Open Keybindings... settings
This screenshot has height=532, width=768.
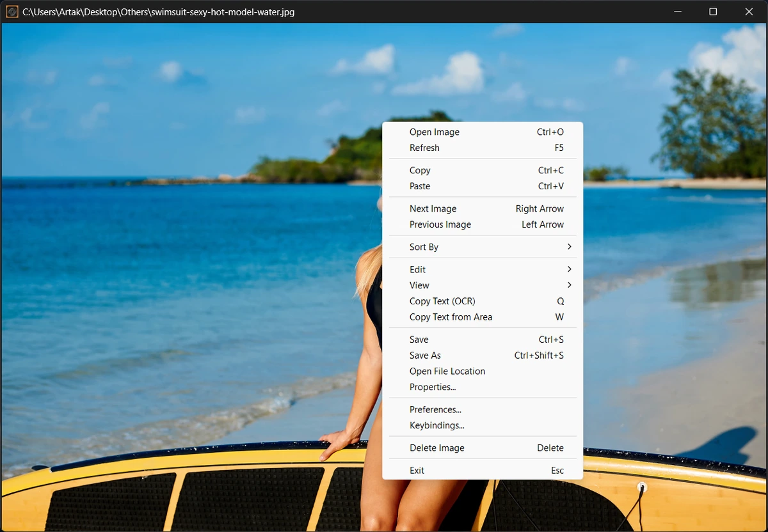point(483,426)
